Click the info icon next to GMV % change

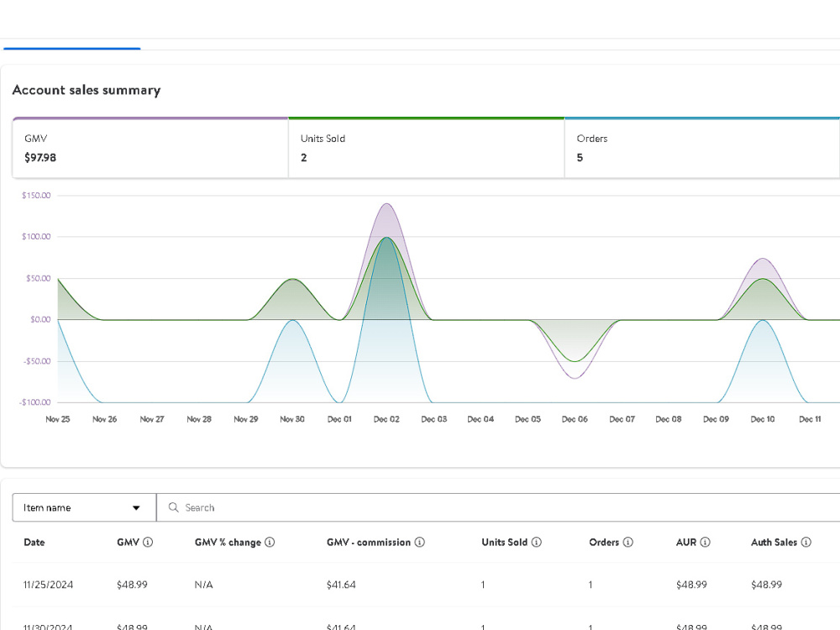(270, 542)
